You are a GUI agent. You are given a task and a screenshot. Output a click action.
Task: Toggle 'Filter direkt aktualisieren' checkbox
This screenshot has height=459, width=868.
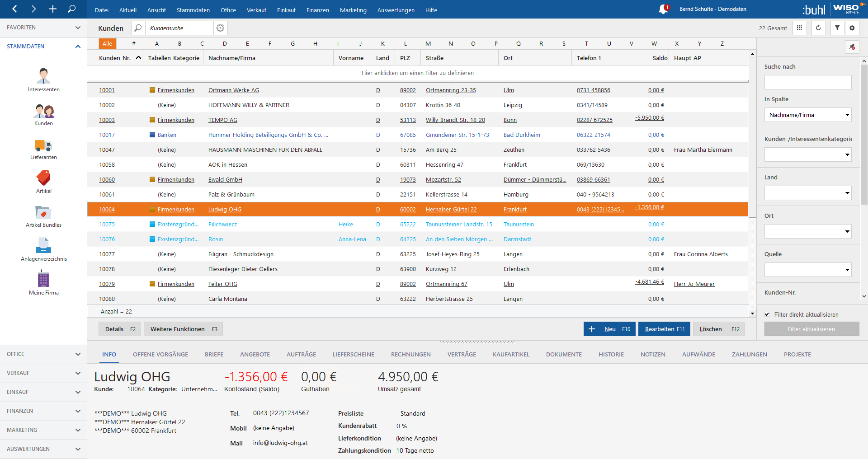767,314
